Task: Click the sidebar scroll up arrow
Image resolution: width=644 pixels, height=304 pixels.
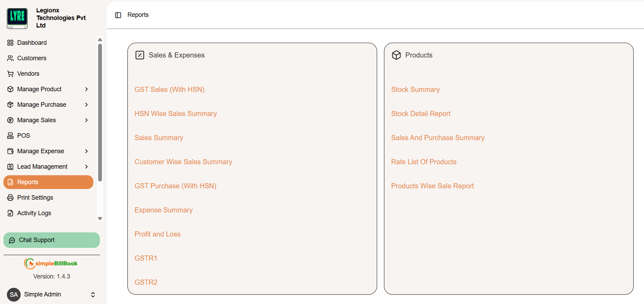Action: tap(100, 40)
